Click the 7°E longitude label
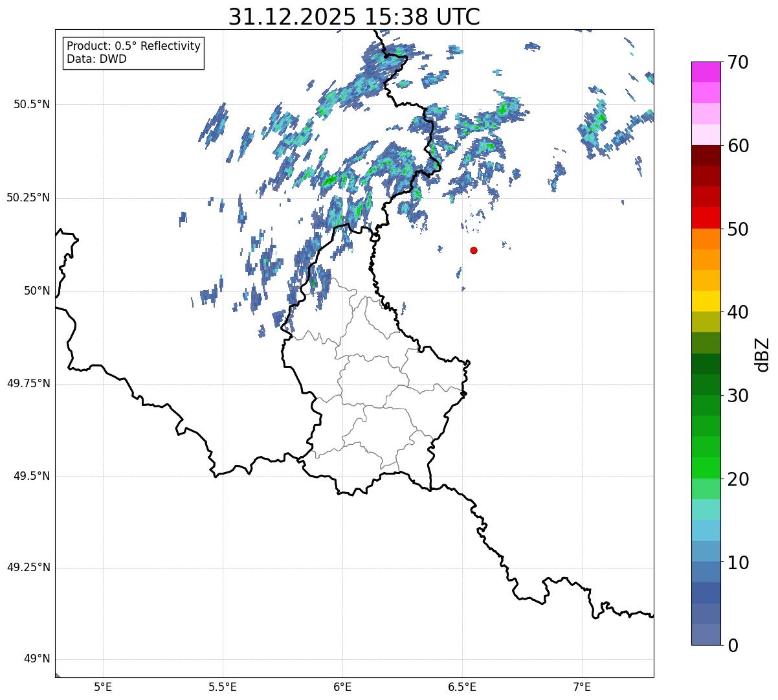 point(582,686)
